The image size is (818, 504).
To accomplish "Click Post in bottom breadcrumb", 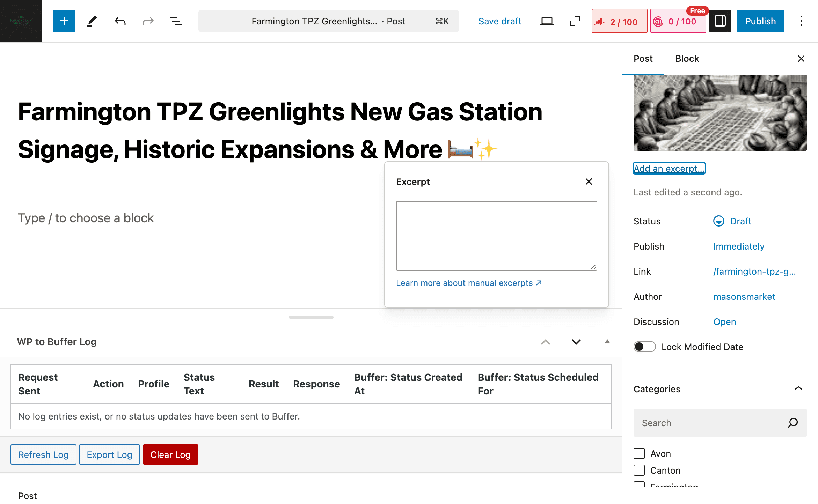I will pyautogui.click(x=27, y=496).
